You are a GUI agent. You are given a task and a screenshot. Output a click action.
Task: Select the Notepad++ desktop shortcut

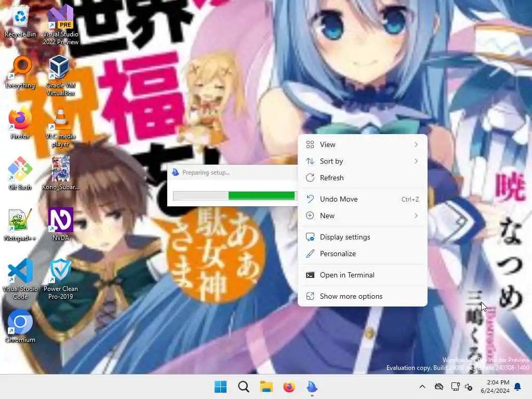point(20,225)
